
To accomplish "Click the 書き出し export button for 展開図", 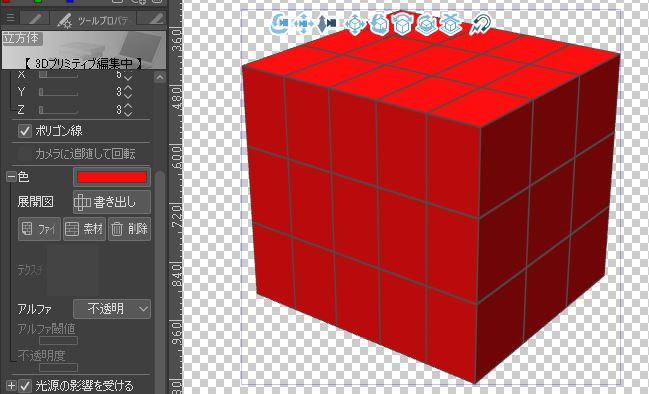I will (112, 202).
